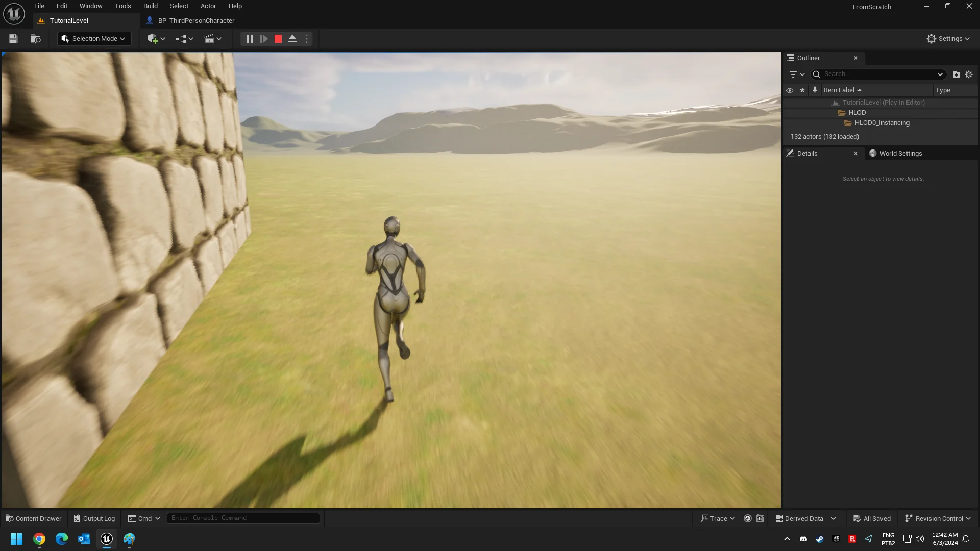The width and height of the screenshot is (980, 551).
Task: Open the Cmd type dropdown
Action: tap(144, 518)
